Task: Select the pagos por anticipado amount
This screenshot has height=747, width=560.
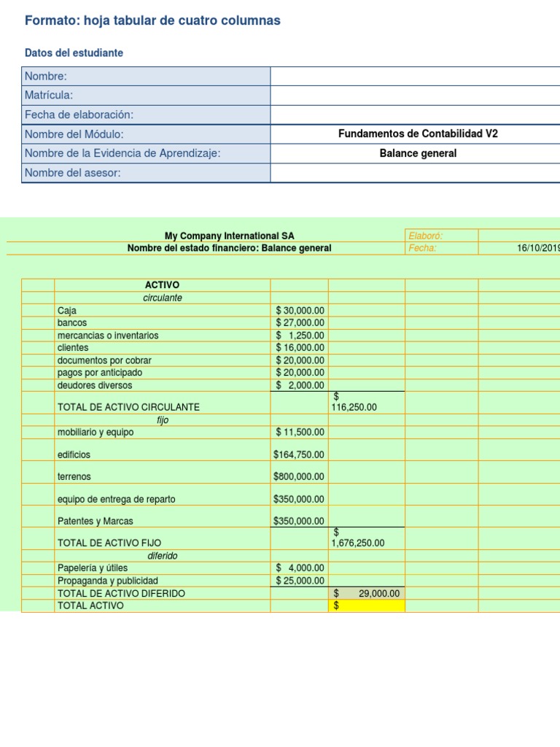Action: pyautogui.click(x=300, y=373)
